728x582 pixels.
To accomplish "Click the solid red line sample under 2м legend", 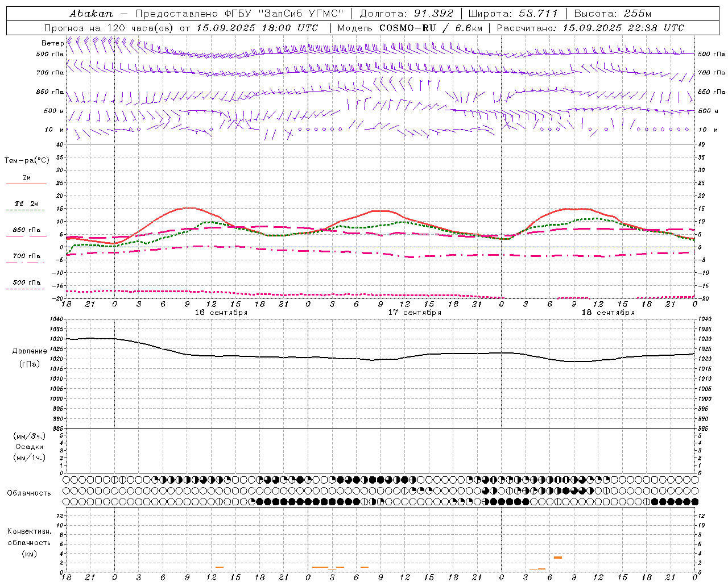I will coord(26,184).
